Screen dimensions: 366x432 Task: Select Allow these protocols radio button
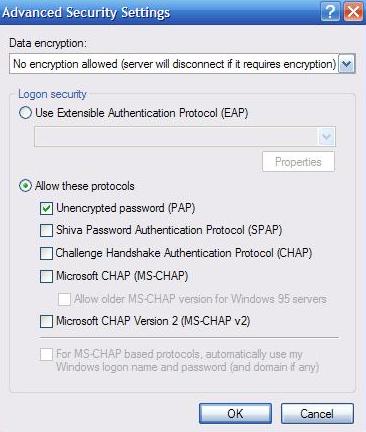click(x=25, y=186)
